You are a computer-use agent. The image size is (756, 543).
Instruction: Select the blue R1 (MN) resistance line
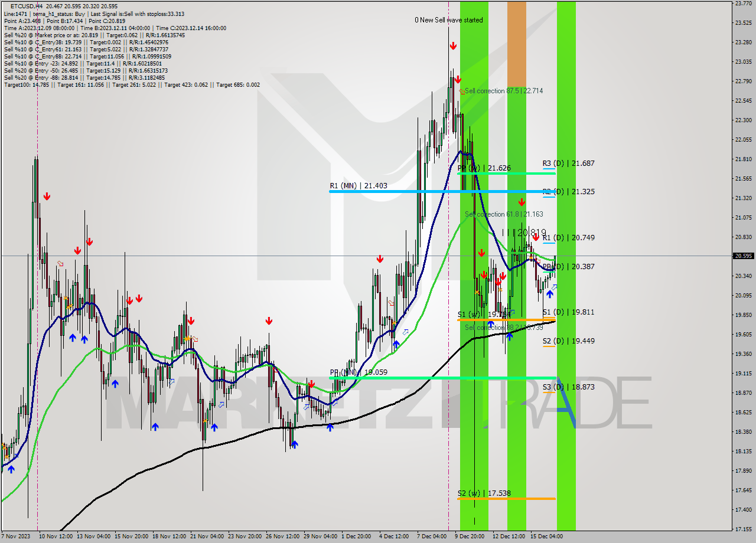pos(442,191)
